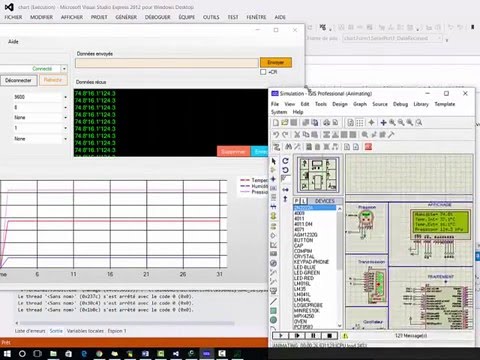
Task: Click the Copy icon in ISIS toolbar
Action: [306, 135]
